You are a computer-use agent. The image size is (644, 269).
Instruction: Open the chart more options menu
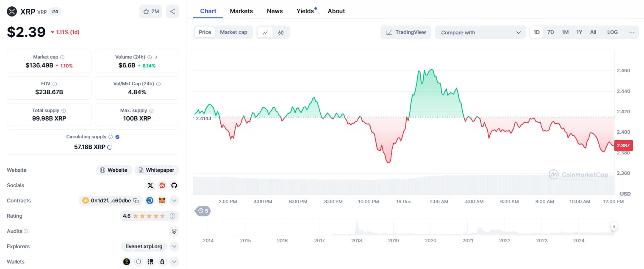631,32
